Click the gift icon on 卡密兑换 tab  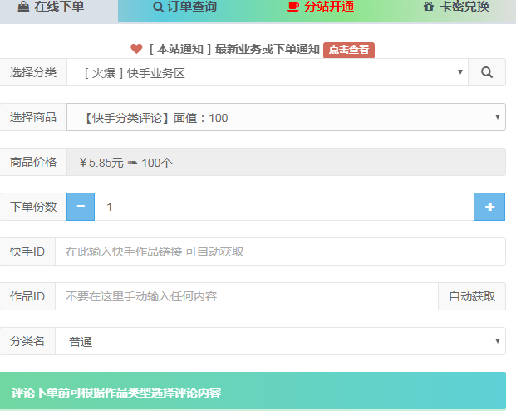pos(429,7)
